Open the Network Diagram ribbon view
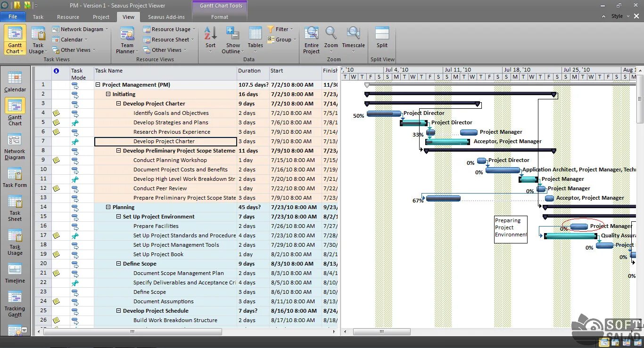Screen dimensions: 644x348 (x=81, y=29)
